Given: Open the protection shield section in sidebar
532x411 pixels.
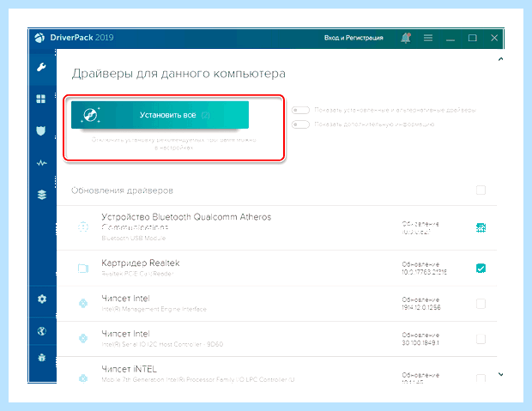Looking at the screenshot, I should pos(41,130).
